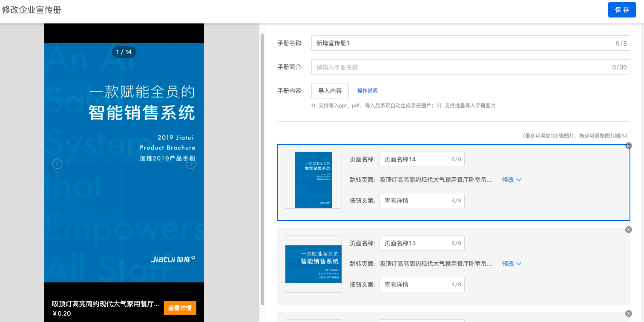Edit the 手册名称 field 新增宣传册1
Image resolution: width=644 pixels, height=322 pixels.
click(x=471, y=43)
